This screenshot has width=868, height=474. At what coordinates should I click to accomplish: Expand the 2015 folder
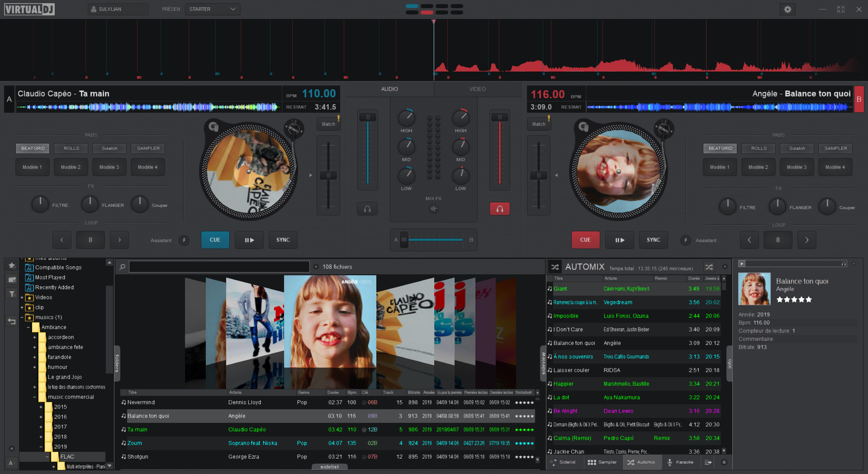41,407
